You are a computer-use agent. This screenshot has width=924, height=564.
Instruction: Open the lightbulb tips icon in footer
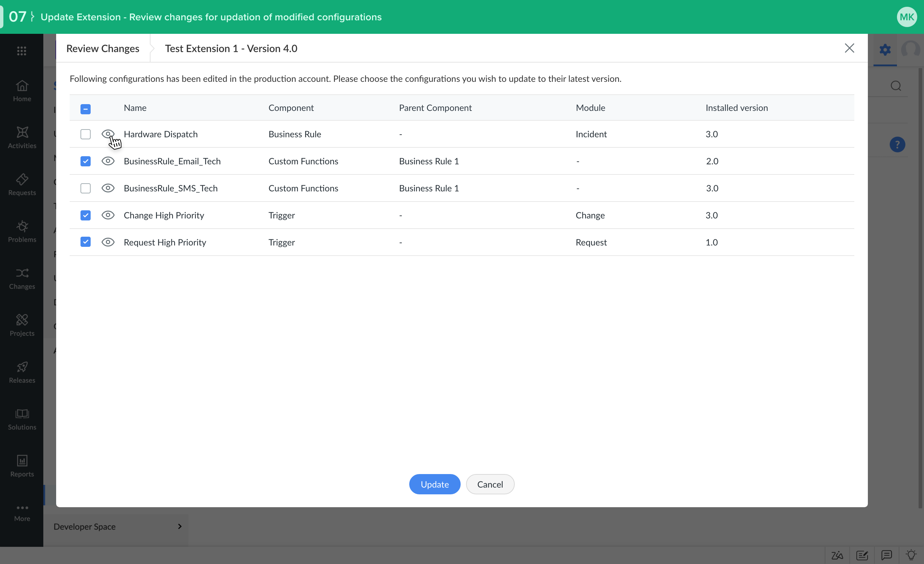coord(911,555)
